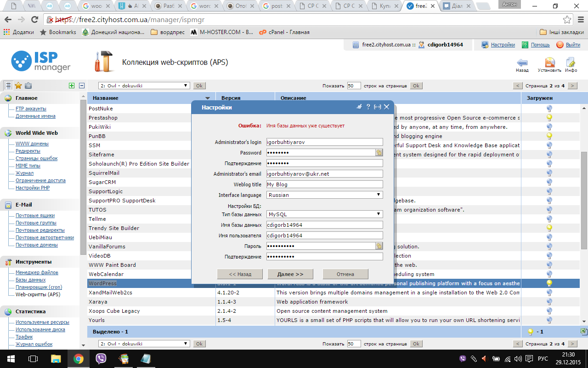The width and height of the screenshot is (588, 368).
Task: Click sort arrow in Название column header
Action: [208, 98]
